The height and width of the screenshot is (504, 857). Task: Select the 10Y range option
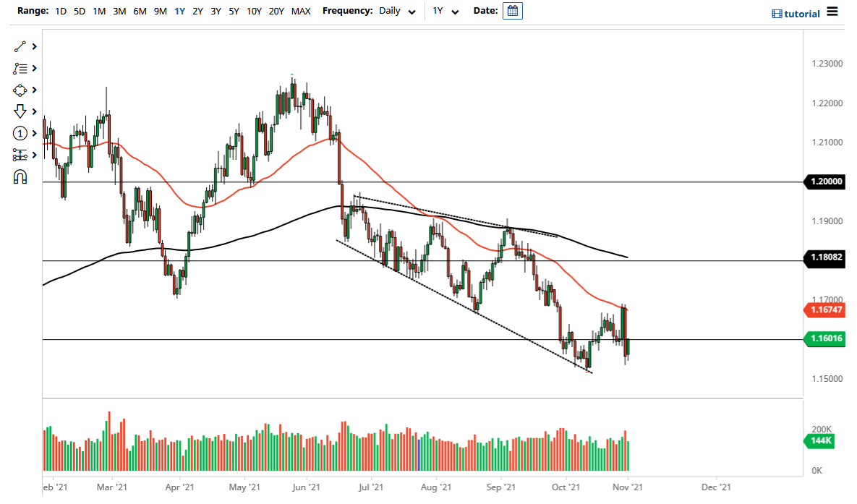(x=254, y=11)
